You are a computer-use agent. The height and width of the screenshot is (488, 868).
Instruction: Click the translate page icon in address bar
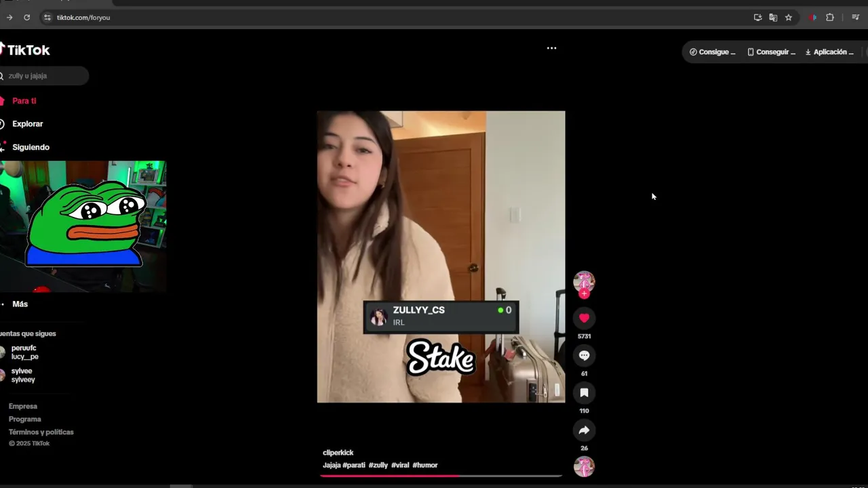point(773,18)
